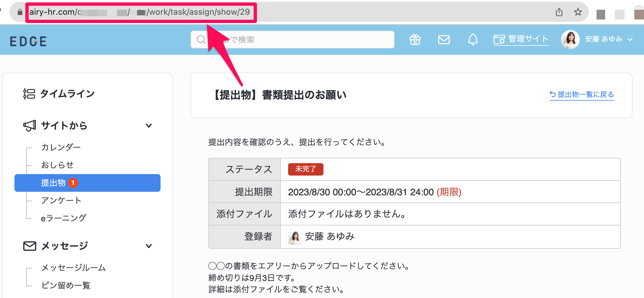Collapse the メッセージ section chevron

[149, 246]
